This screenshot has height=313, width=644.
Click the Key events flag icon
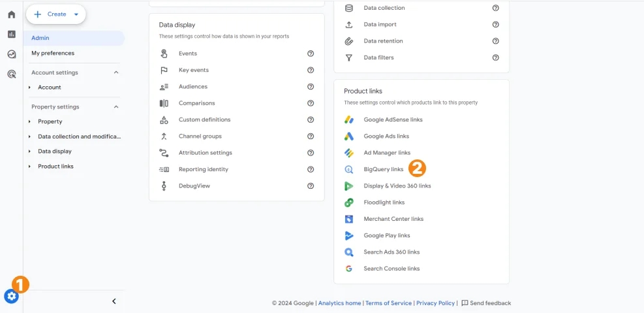164,70
